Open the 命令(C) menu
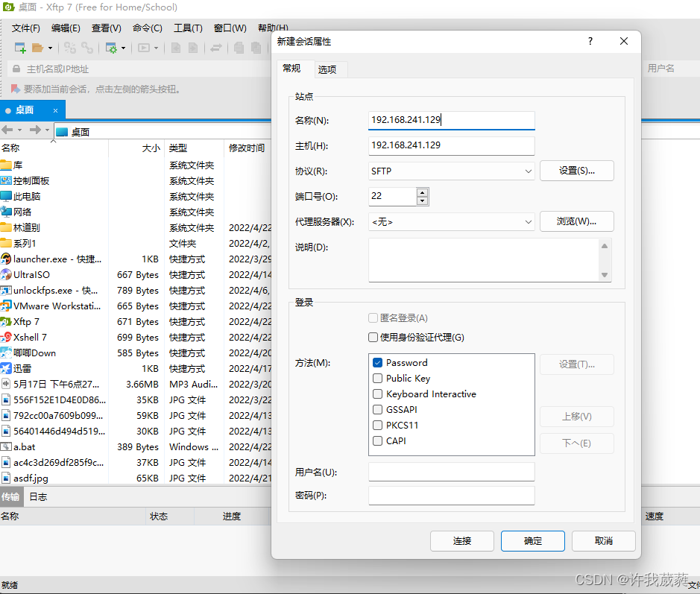The image size is (700, 594). 148,28
